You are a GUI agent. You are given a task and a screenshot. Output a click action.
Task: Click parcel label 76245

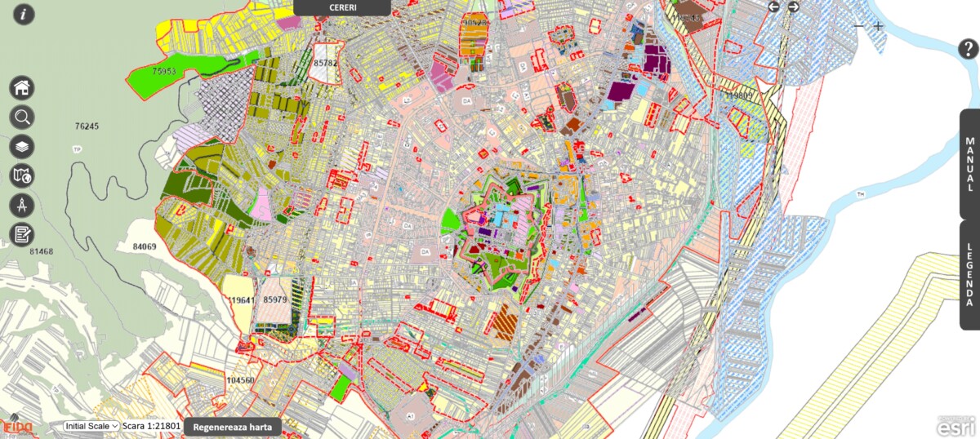pos(87,126)
